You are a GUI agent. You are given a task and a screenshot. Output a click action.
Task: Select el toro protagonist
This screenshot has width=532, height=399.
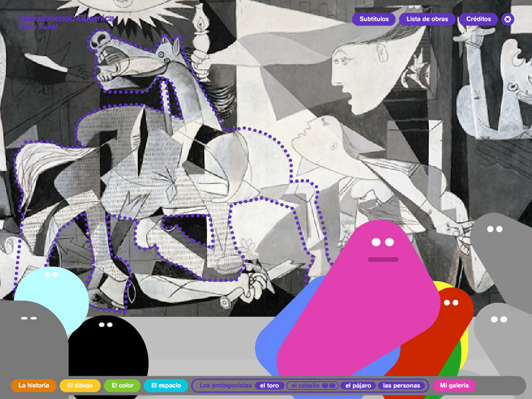pyautogui.click(x=269, y=386)
